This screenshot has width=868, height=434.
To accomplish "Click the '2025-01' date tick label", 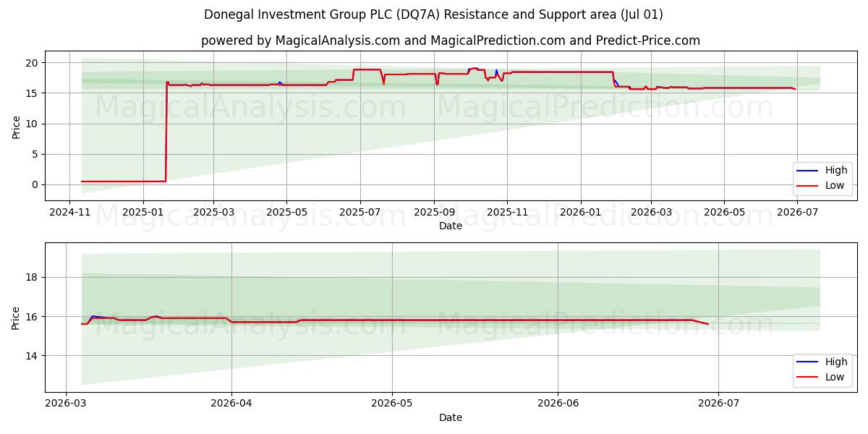I will [x=142, y=212].
